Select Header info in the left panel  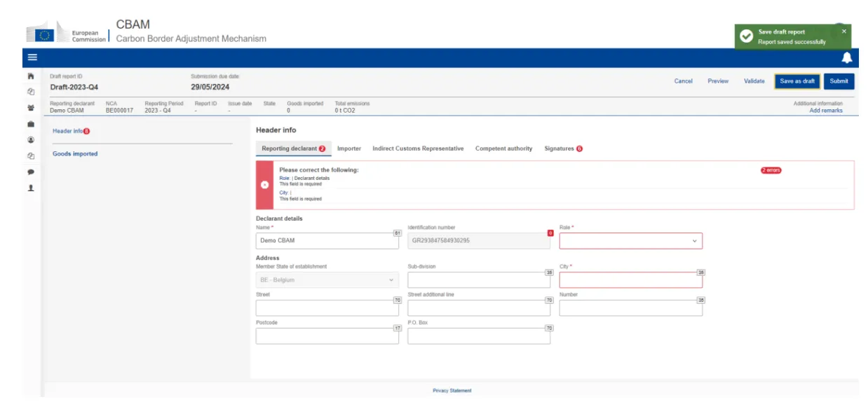(x=68, y=131)
